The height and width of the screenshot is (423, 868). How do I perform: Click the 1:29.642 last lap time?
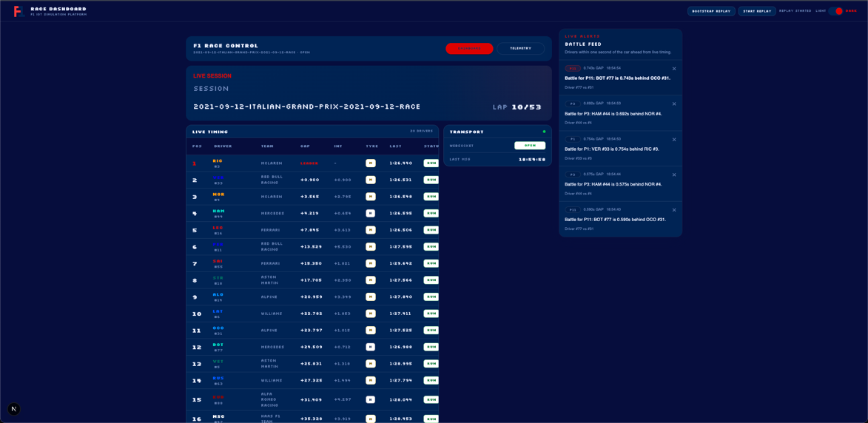coord(401,264)
